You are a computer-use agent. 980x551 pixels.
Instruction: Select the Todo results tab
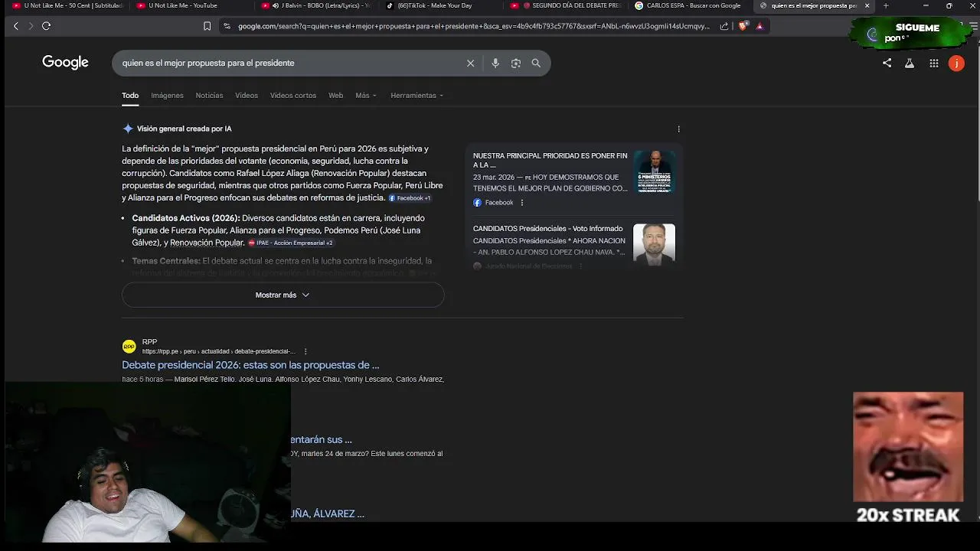coord(130,96)
